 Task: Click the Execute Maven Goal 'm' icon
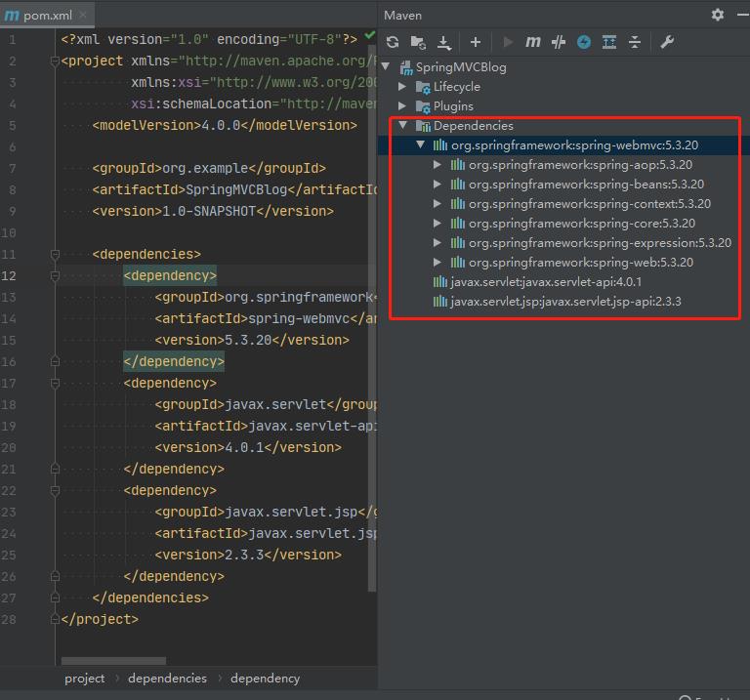click(x=533, y=42)
